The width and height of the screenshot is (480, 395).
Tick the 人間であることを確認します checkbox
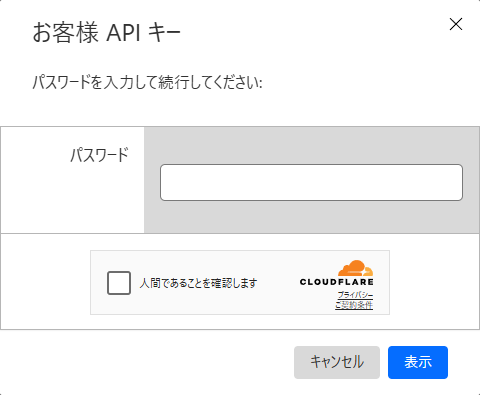[119, 283]
